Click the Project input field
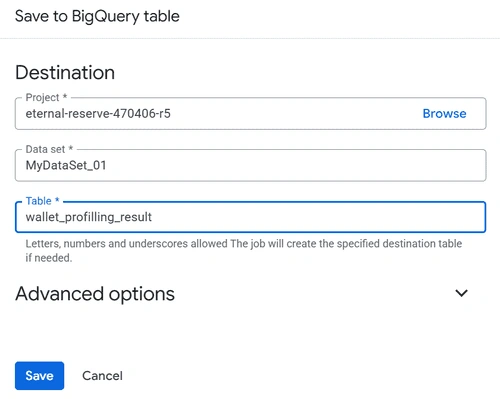This screenshot has width=500, height=399. coord(251,113)
